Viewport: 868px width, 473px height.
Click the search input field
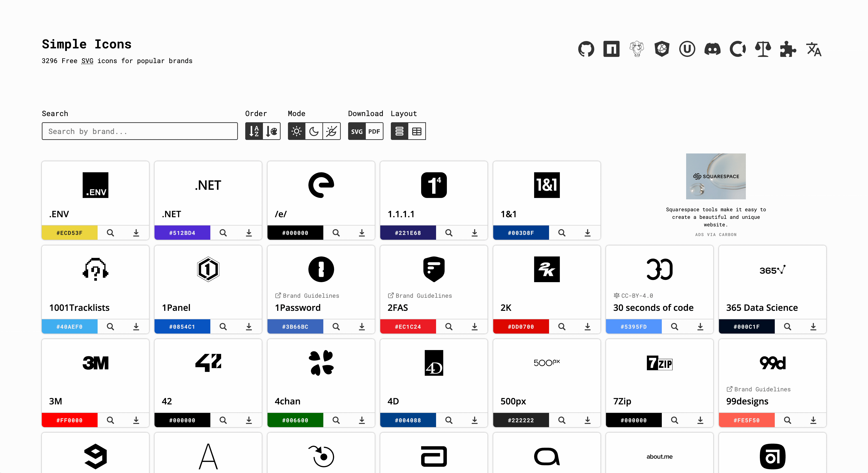[140, 131]
